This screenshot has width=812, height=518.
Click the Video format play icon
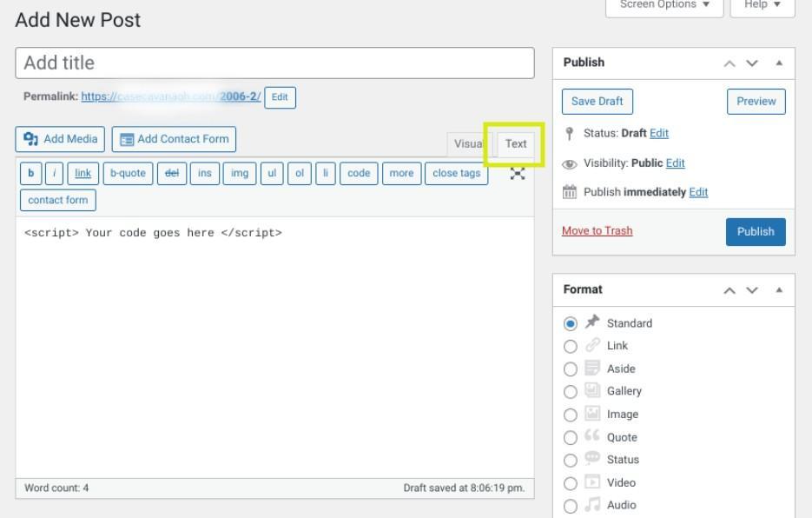click(x=592, y=481)
